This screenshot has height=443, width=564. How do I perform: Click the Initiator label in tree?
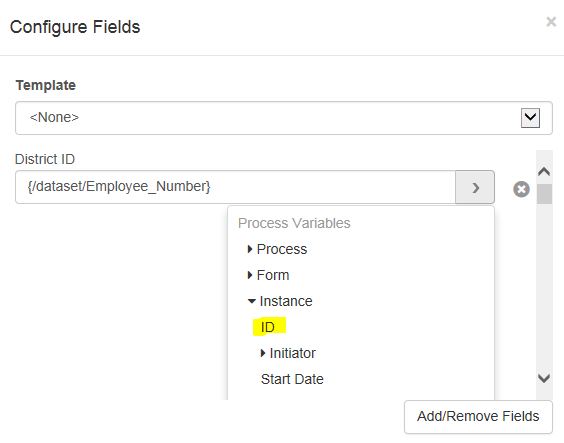(292, 353)
